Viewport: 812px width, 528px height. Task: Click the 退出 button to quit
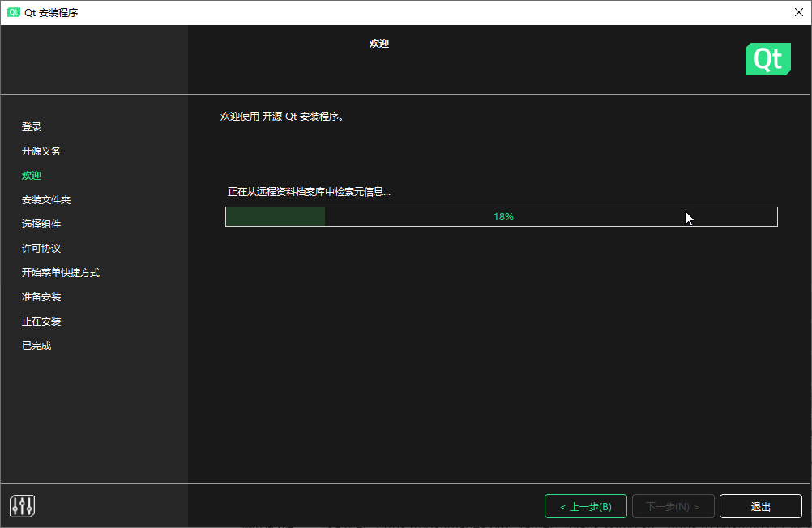[x=761, y=506]
